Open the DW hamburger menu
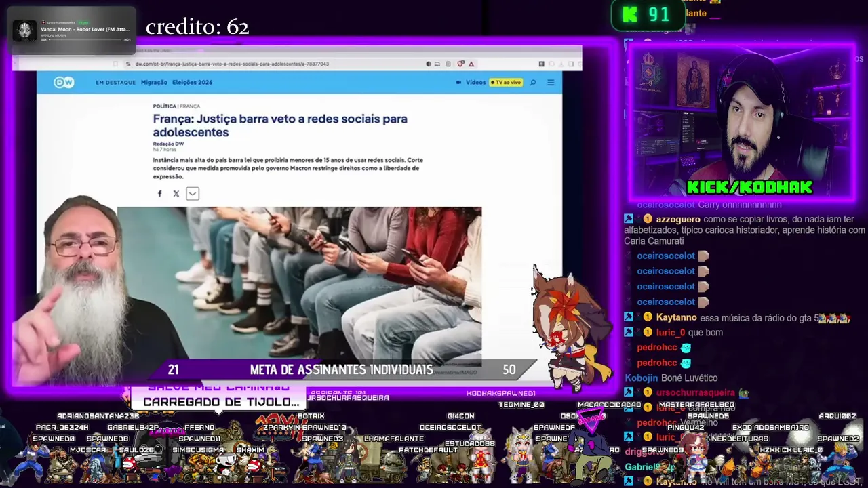The height and width of the screenshot is (488, 868). click(551, 83)
